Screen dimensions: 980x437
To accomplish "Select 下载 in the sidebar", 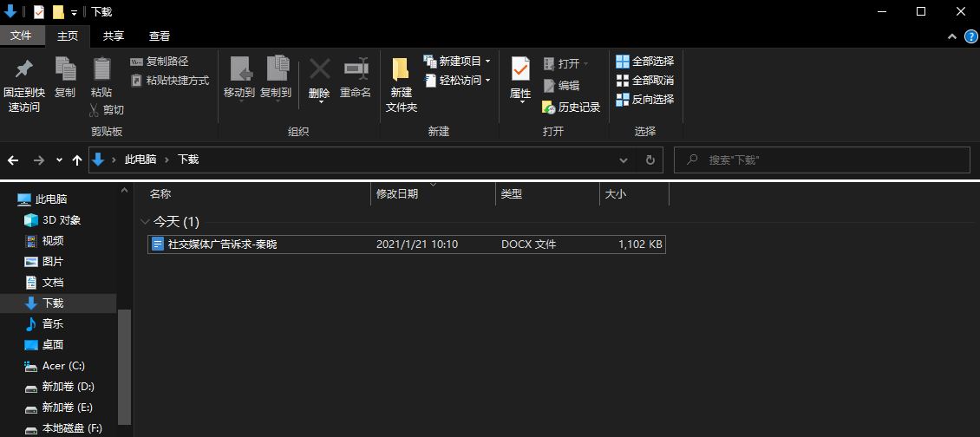I will pos(43,303).
